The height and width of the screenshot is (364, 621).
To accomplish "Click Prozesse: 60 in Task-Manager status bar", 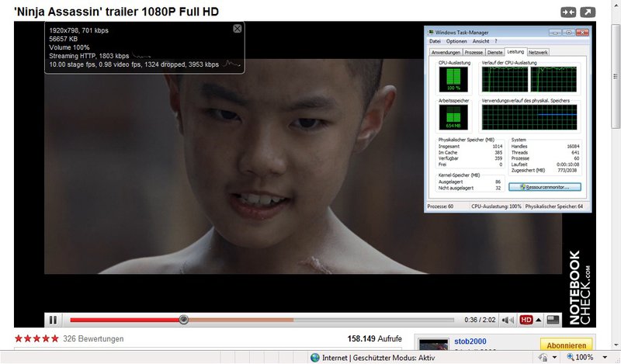I will pos(440,206).
